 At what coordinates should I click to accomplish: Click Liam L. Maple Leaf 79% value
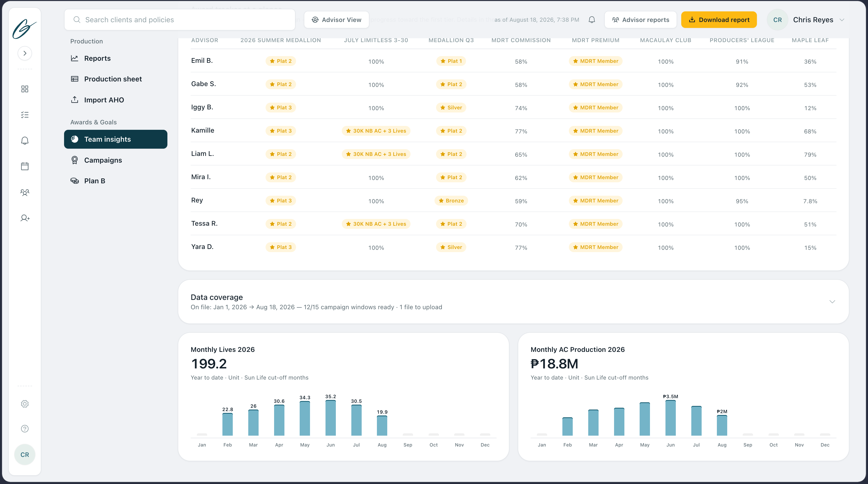click(x=810, y=155)
